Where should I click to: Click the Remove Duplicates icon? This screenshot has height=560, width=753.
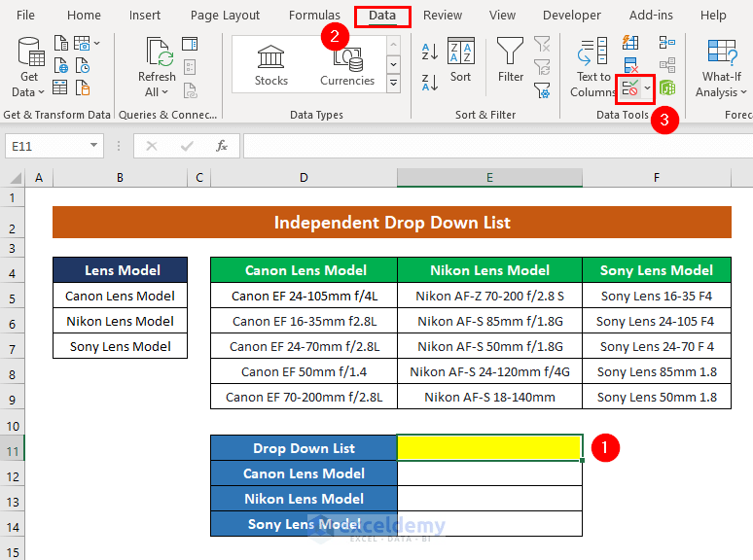click(x=630, y=66)
